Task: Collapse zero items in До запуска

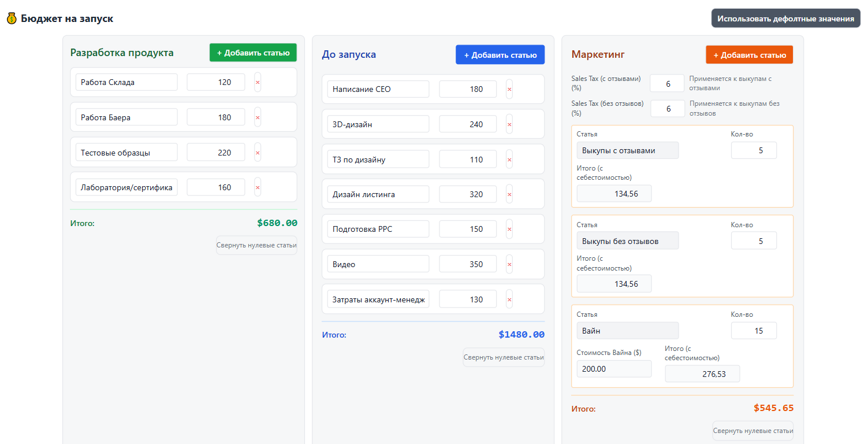Action: [x=504, y=357]
